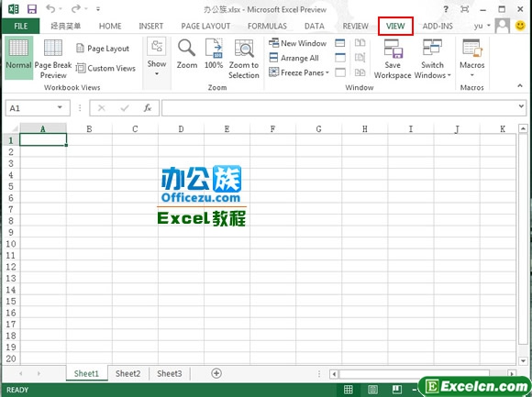Screen dimensions: 532x397
Task: Click the Page Layout icon in status bar
Action: pos(372,390)
